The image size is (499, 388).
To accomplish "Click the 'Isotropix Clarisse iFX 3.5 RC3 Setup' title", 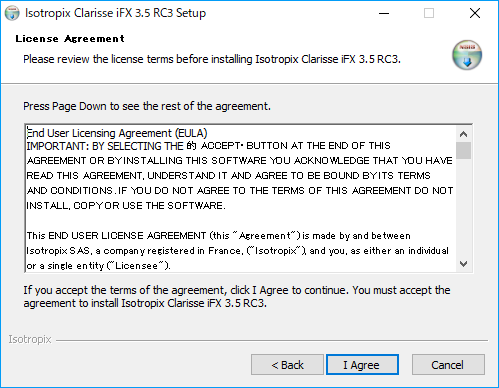I will pyautogui.click(x=116, y=13).
